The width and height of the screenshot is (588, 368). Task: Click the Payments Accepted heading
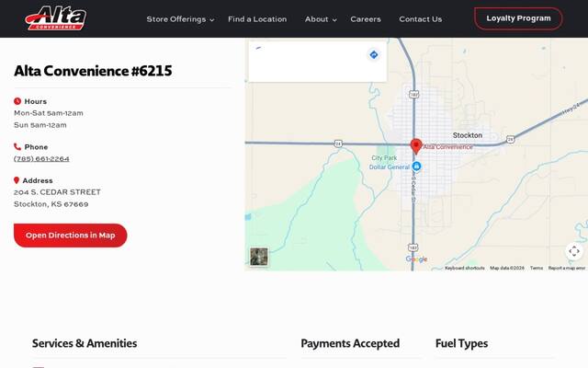pos(350,343)
